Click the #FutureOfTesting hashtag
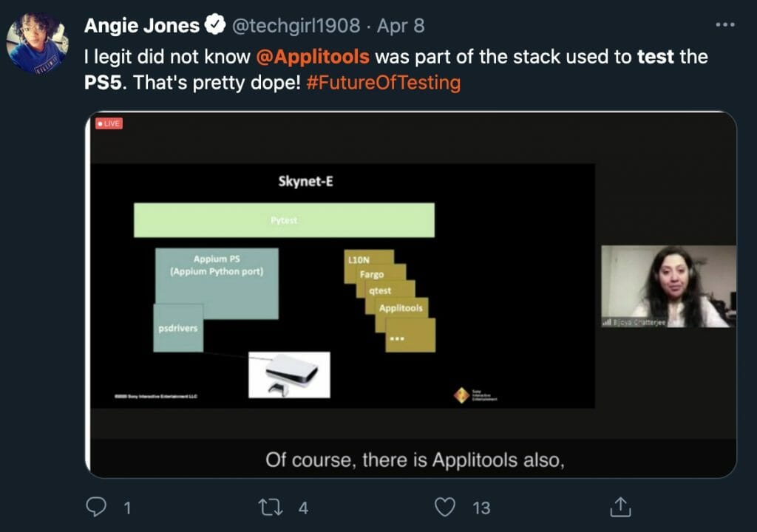 point(382,83)
